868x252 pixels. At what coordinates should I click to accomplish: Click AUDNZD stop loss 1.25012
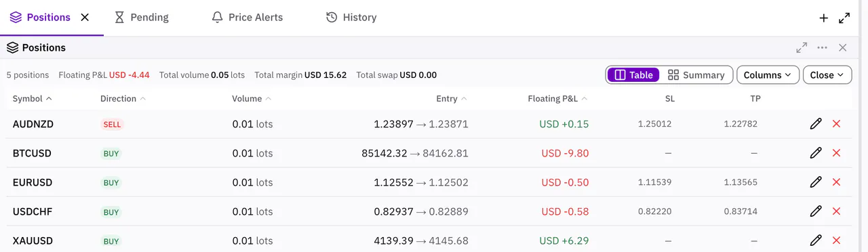[x=655, y=124]
